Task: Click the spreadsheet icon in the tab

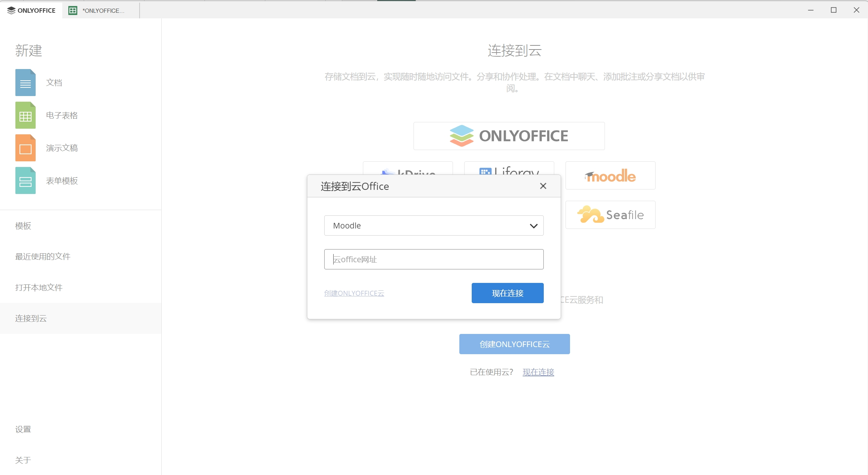Action: 73,11
